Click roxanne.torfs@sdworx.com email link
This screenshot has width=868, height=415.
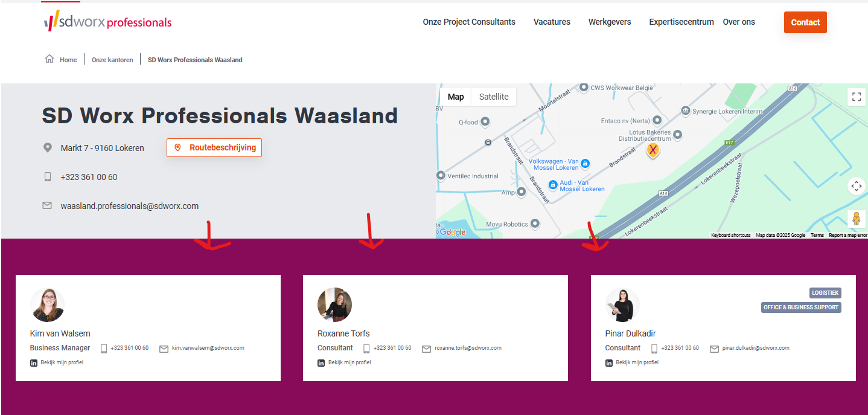click(x=468, y=348)
